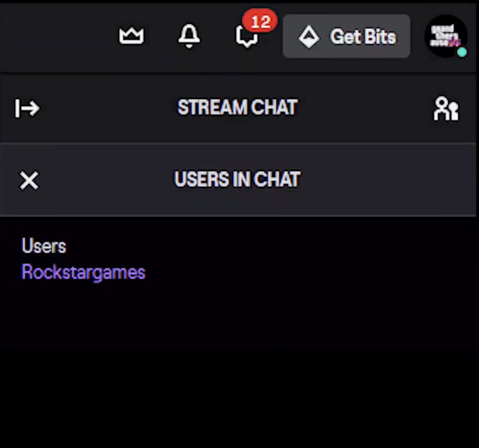479x448 pixels.
Task: Toggle the users in chat list icon
Action: click(x=446, y=108)
